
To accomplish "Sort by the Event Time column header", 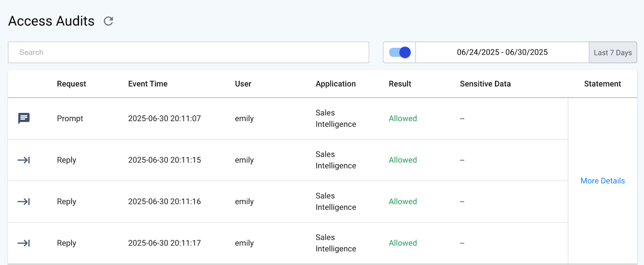I will tap(148, 84).
